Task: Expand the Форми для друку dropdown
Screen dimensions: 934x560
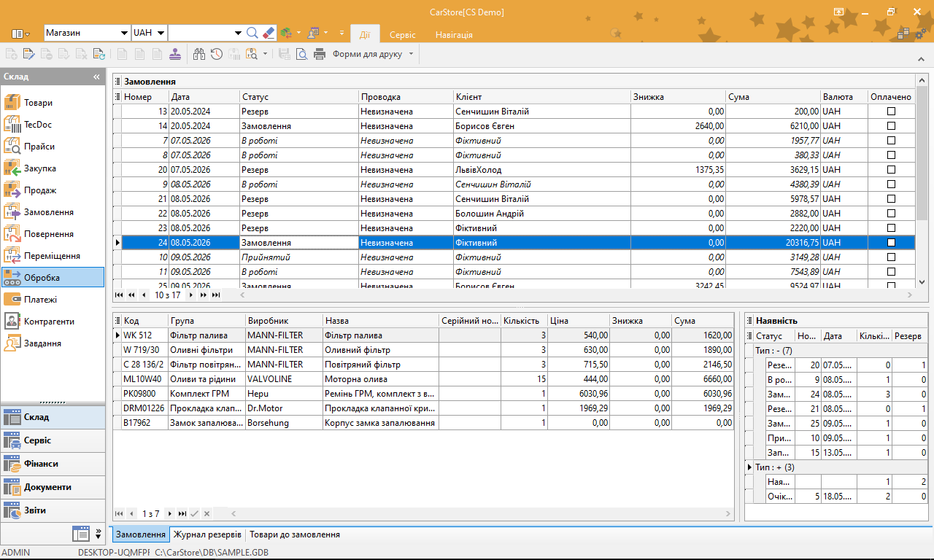Action: pos(411,54)
